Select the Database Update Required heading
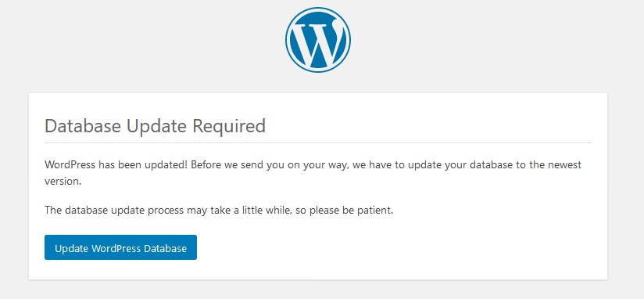This screenshot has width=644, height=299. click(155, 126)
